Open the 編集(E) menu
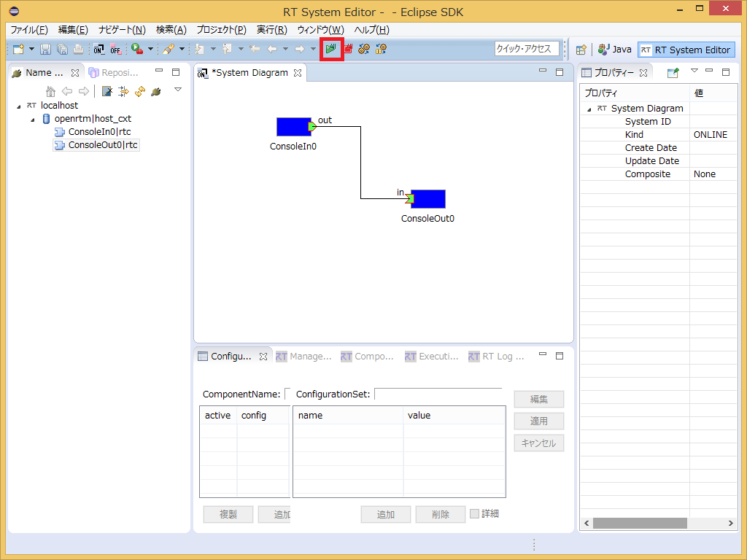747x560 pixels. (x=74, y=29)
